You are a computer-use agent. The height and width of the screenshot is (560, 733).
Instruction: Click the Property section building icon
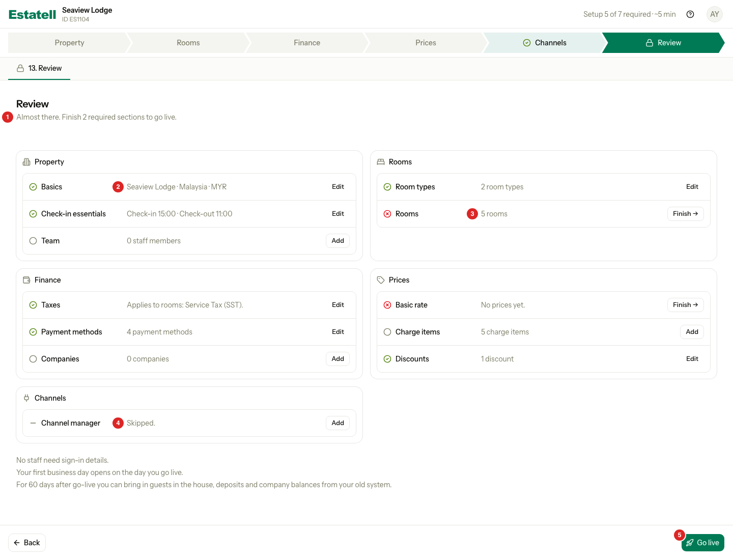[26, 162]
